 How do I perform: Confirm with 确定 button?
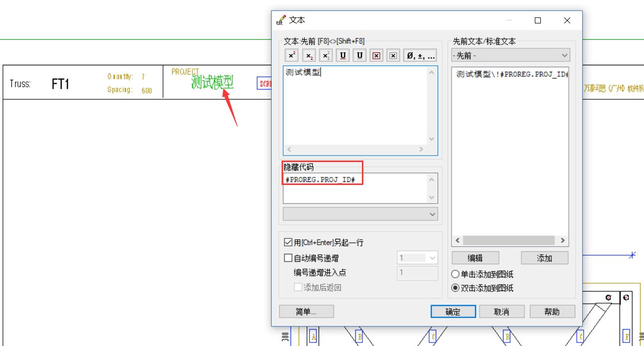point(453,312)
